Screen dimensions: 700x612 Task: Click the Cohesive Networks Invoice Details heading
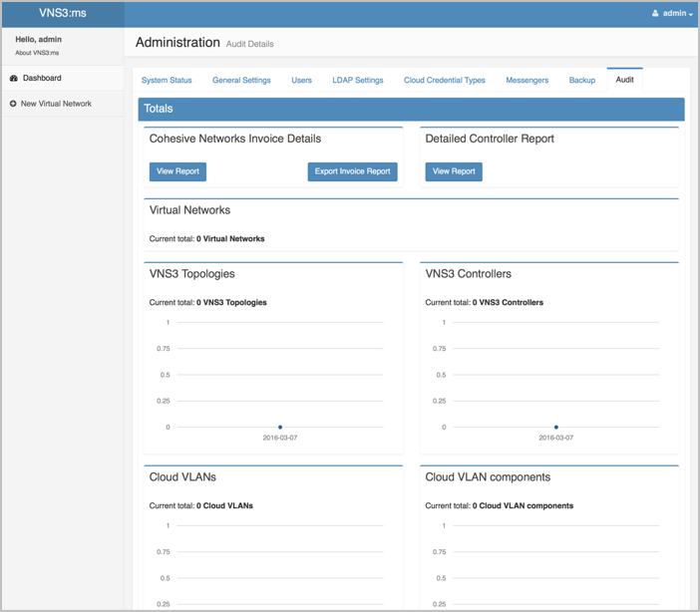point(235,139)
